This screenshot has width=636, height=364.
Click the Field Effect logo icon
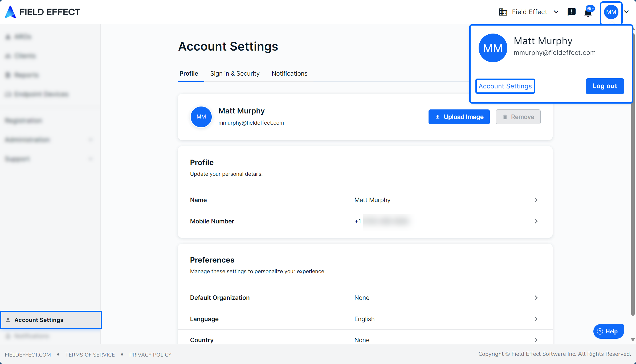click(x=11, y=12)
